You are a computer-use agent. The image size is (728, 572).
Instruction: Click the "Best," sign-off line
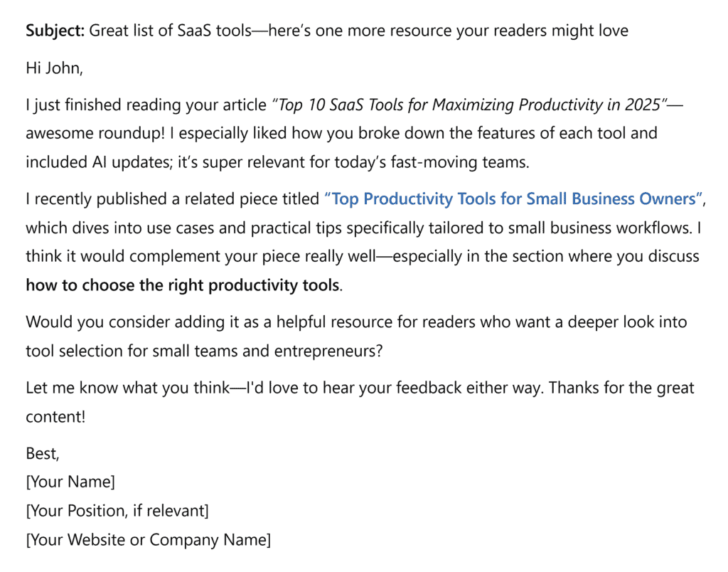coord(43,453)
